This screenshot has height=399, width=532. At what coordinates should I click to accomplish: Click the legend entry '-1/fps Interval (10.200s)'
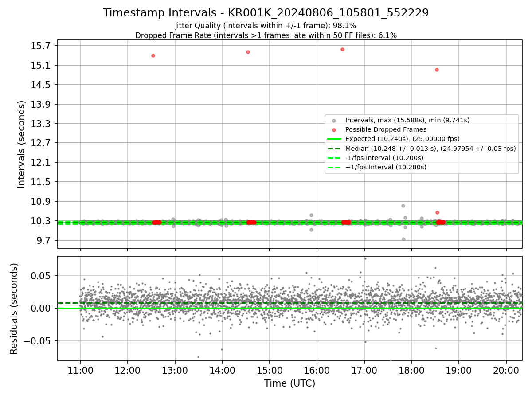coord(384,158)
